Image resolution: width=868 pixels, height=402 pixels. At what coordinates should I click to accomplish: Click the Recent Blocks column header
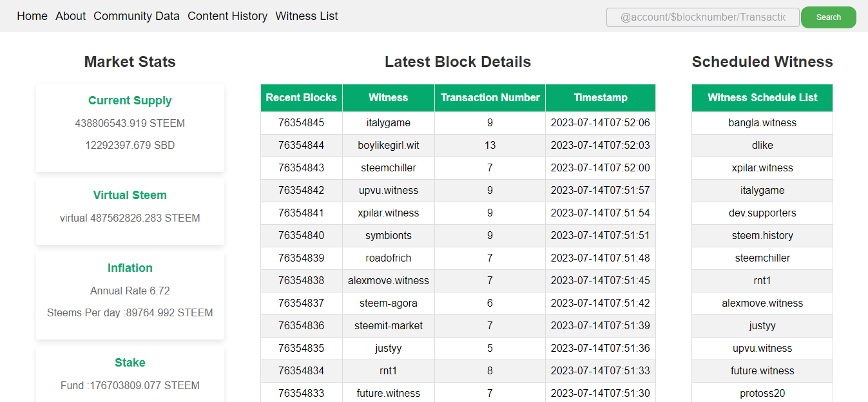coord(302,98)
